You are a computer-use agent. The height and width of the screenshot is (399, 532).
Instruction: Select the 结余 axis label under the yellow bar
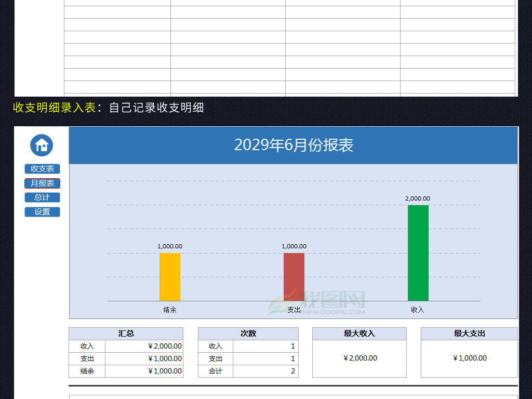click(171, 309)
